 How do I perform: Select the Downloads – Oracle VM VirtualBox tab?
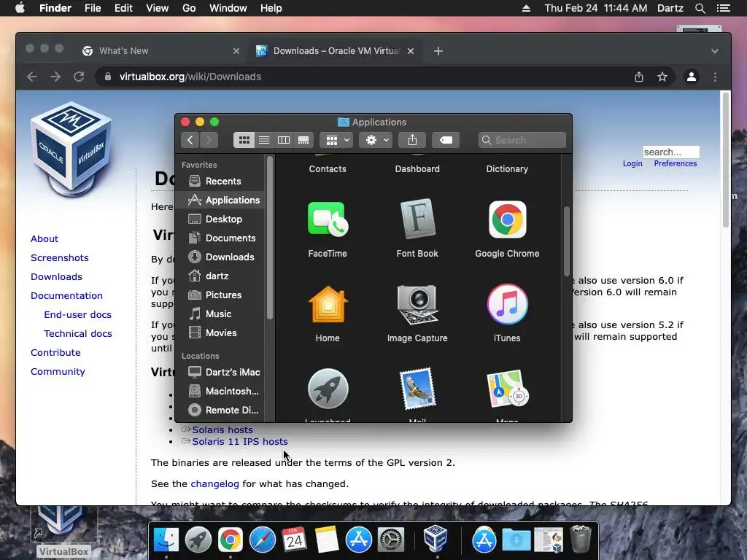tap(333, 51)
